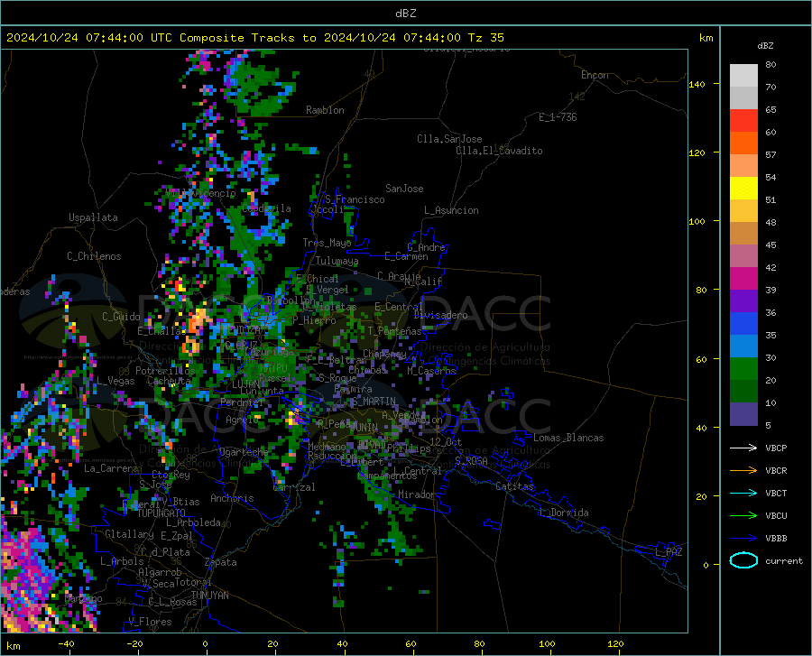Pick the red 65 dBZ legend swatch
Viewport: 812px width, 656px height.
click(x=743, y=121)
